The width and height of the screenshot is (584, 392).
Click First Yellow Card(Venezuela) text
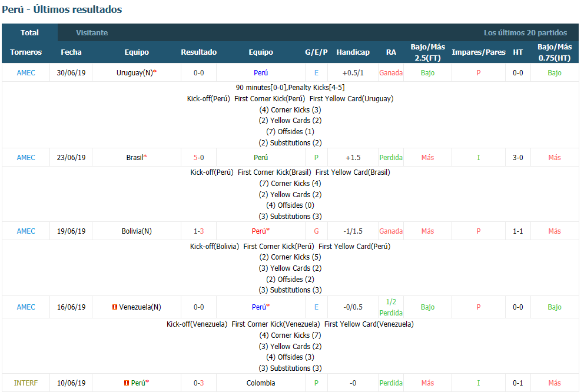tap(369, 324)
